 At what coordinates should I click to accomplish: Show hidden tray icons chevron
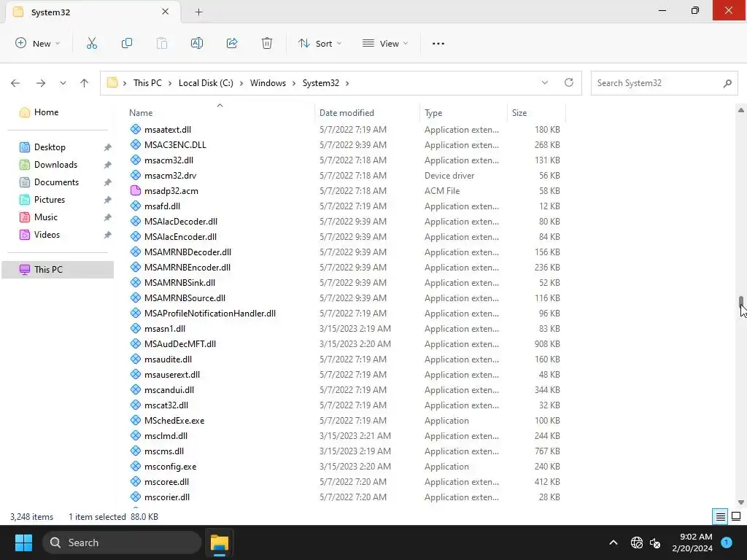[x=613, y=542]
